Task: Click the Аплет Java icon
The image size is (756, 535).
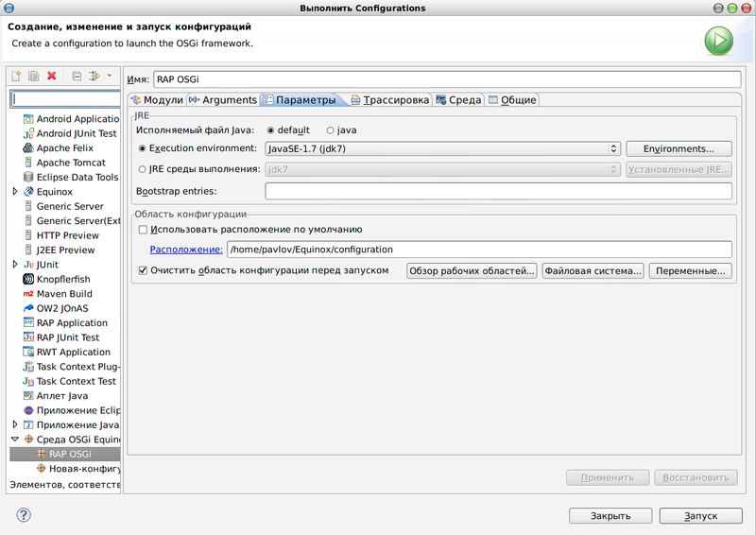Action: pos(28,396)
